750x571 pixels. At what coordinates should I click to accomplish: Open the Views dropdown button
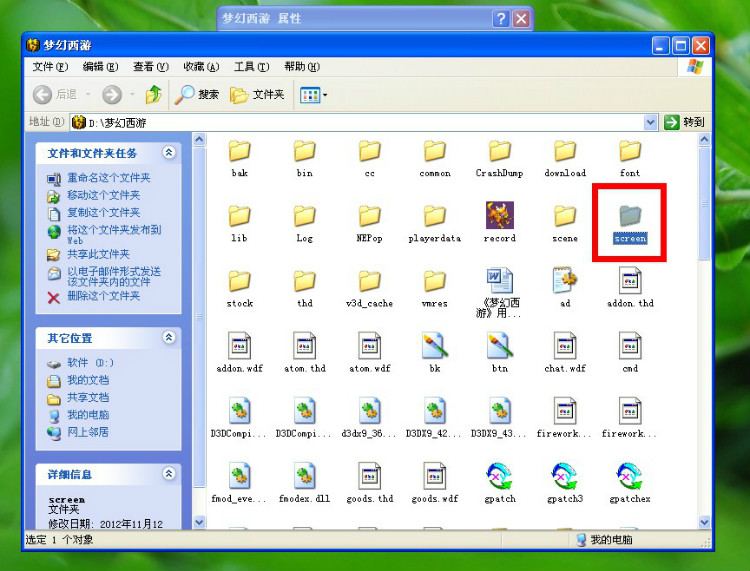pos(313,95)
